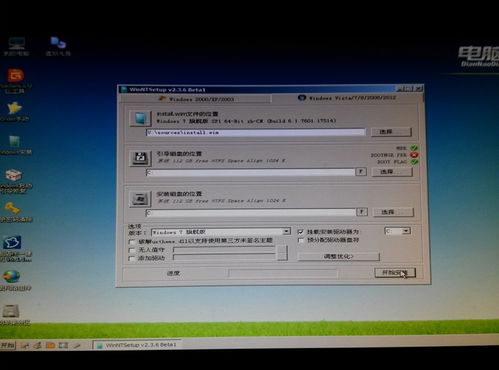Click the 调整优化 tweaks button
This screenshot has width=499, height=370.
338,256
